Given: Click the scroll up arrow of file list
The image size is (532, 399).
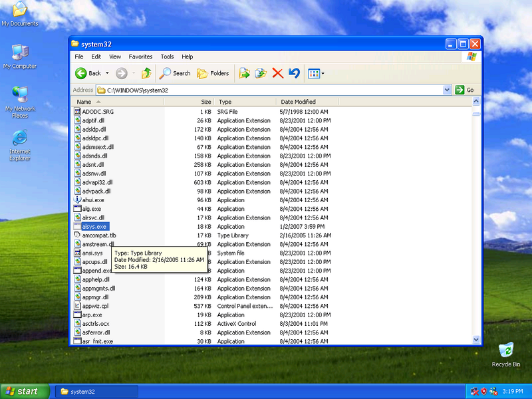Looking at the screenshot, I should click(x=476, y=101).
